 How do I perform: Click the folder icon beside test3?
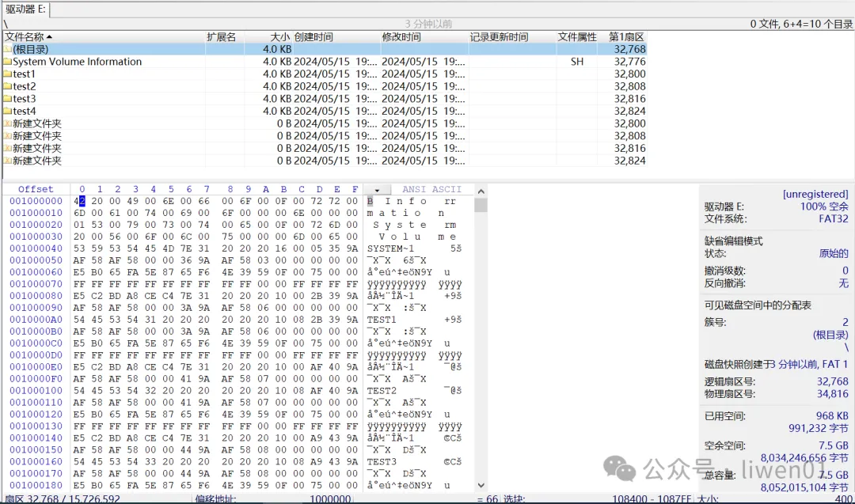8,99
